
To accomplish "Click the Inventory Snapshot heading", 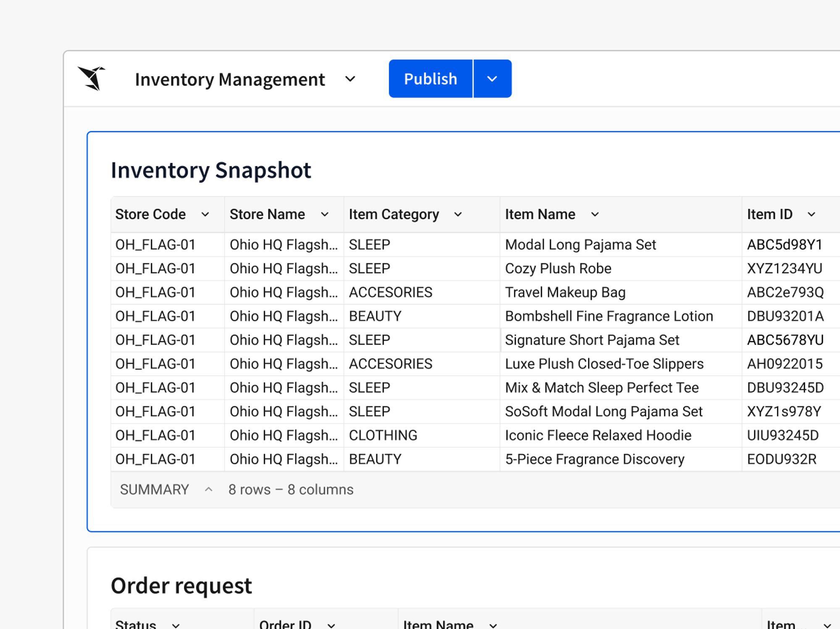I will 211,170.
